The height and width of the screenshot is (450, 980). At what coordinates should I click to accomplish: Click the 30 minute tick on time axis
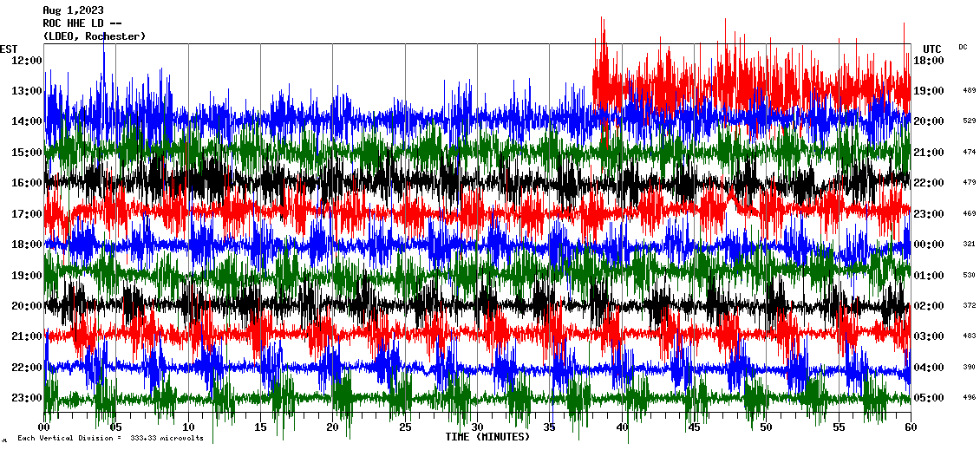tap(477, 427)
